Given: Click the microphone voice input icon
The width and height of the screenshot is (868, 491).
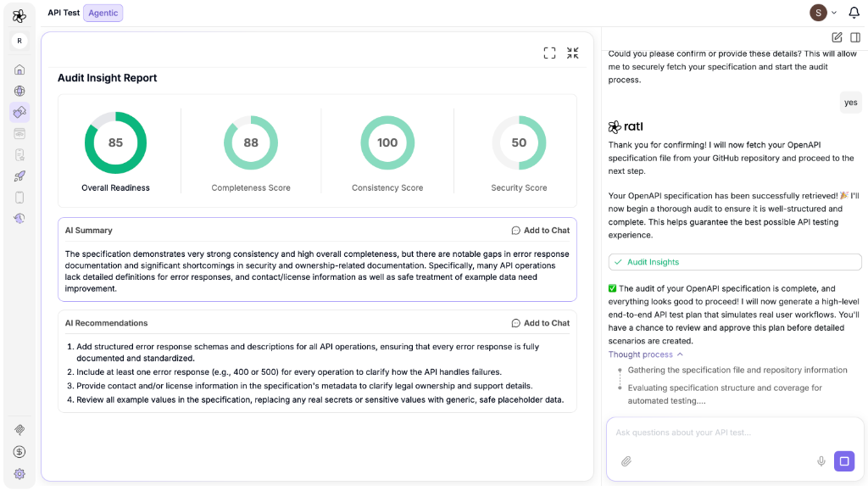Looking at the screenshot, I should click(821, 461).
